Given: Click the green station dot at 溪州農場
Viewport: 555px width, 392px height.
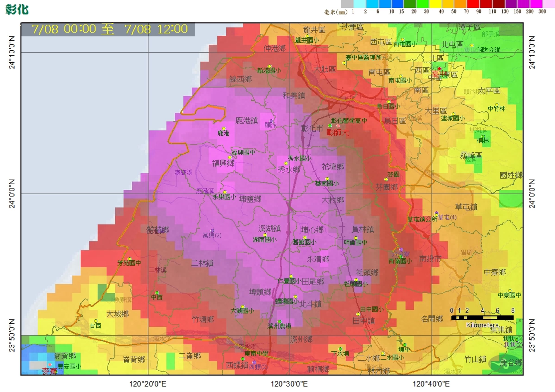Looking at the screenshot, I should click(280, 322).
